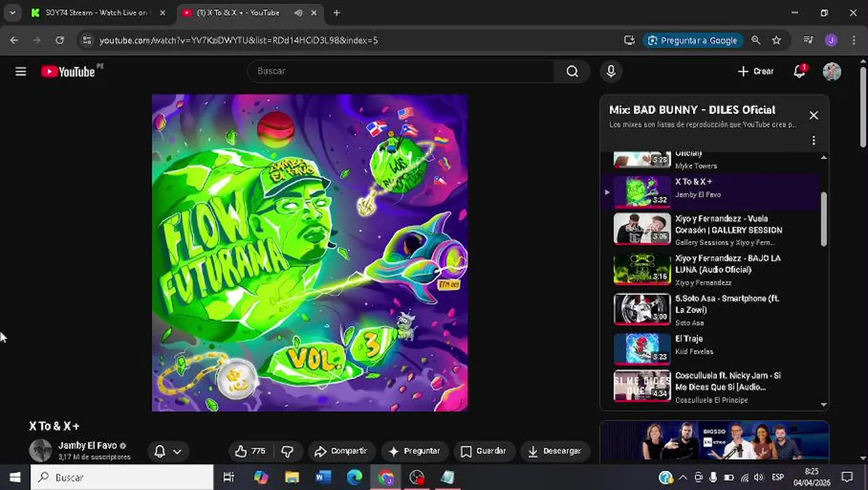
Task: Expand notification options chevron beside bell
Action: click(x=177, y=451)
